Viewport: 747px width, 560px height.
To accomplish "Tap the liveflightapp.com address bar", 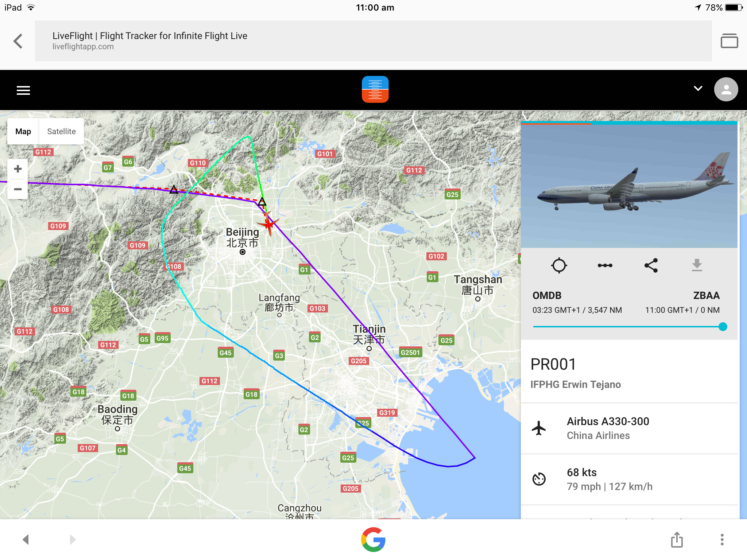I will coord(373,41).
